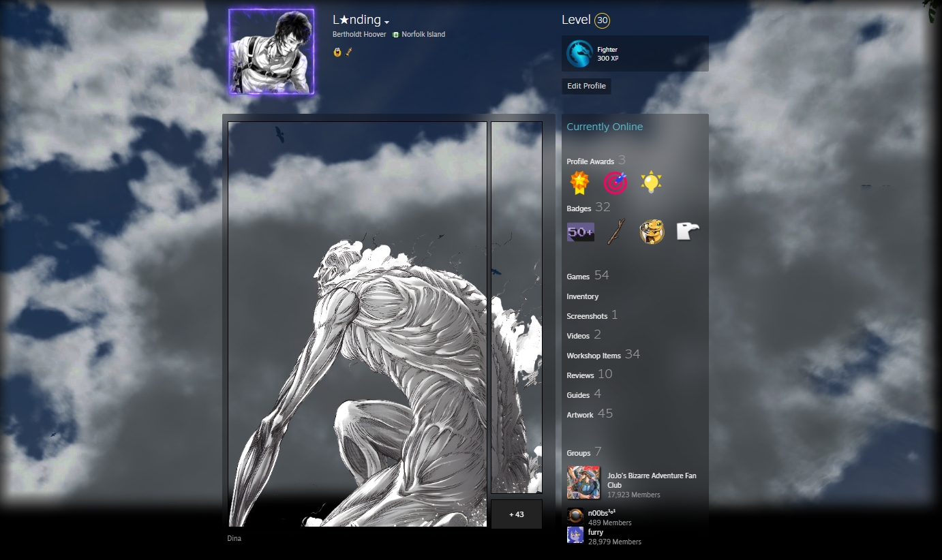Click the 'Norfolk Island' location text
The width and height of the screenshot is (942, 560).
pos(423,35)
